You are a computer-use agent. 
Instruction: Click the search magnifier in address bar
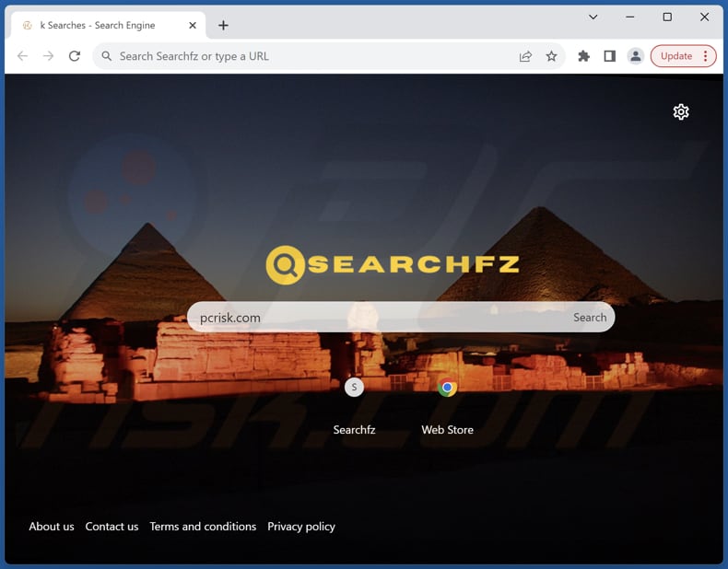pyautogui.click(x=106, y=56)
